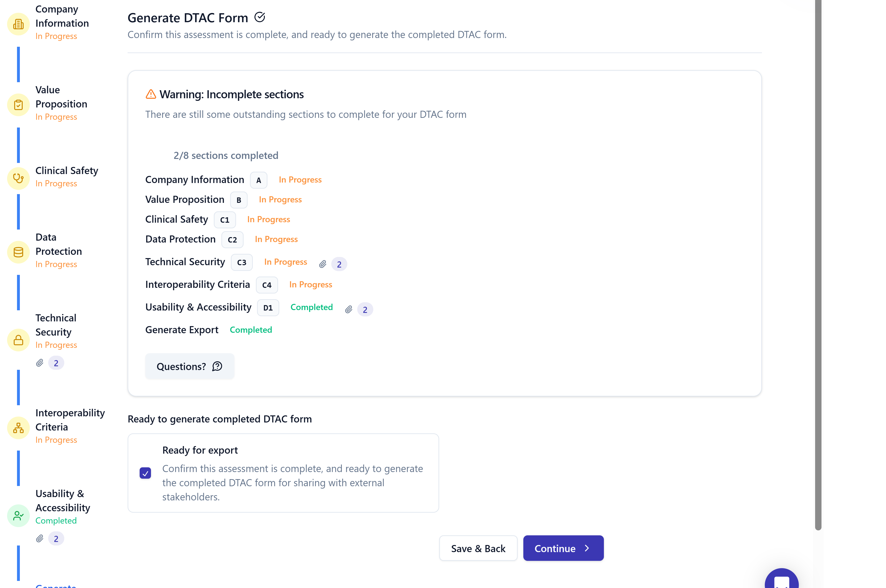Image resolution: width=886 pixels, height=588 pixels.
Task: Click the Clinical Safety row in sections list
Action: pos(218,219)
